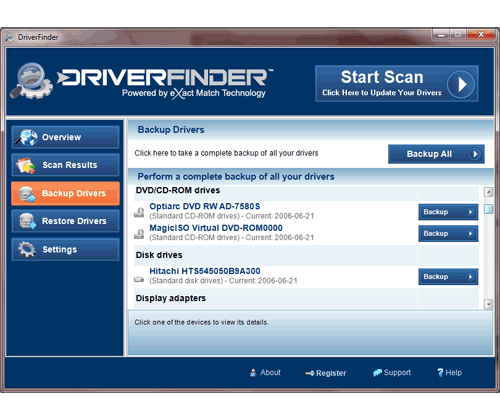The height and width of the screenshot is (420, 500).
Task: Click the gear icon beside Settings
Action: (x=27, y=249)
